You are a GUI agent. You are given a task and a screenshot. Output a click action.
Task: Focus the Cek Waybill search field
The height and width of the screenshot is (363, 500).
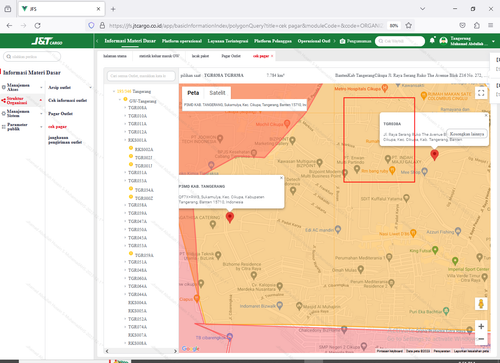point(400,41)
